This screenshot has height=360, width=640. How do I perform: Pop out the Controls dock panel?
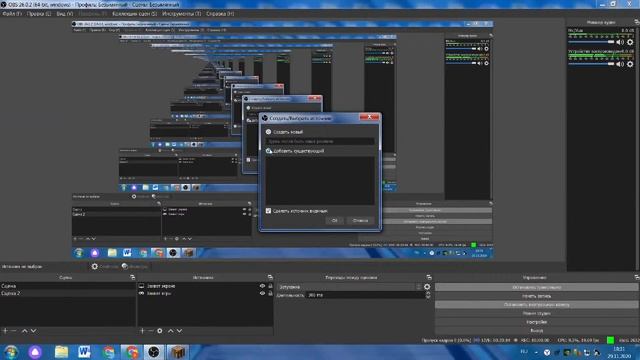[x=637, y=277]
